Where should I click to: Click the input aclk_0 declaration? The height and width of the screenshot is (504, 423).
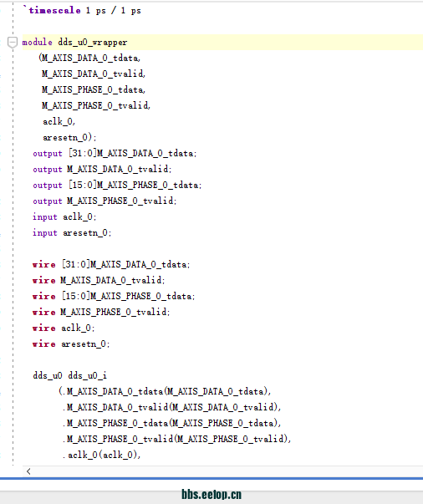pos(64,217)
